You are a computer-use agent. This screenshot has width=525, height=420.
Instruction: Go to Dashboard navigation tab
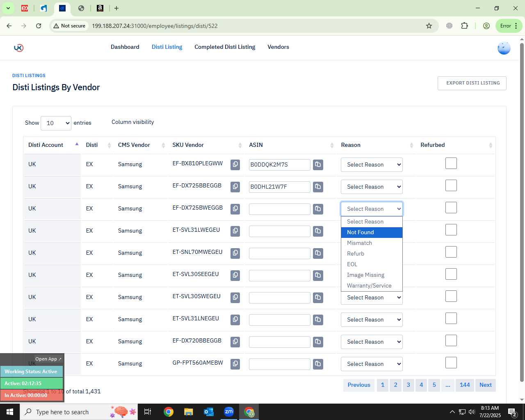point(125,47)
